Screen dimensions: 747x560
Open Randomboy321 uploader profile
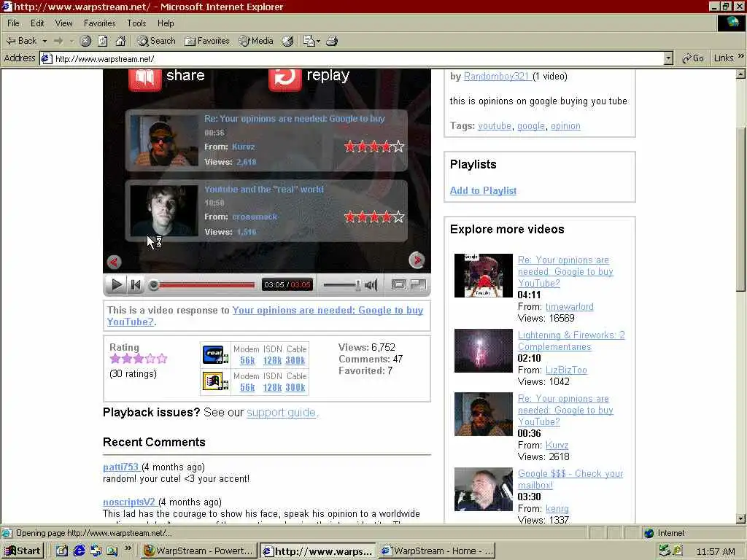pos(496,76)
